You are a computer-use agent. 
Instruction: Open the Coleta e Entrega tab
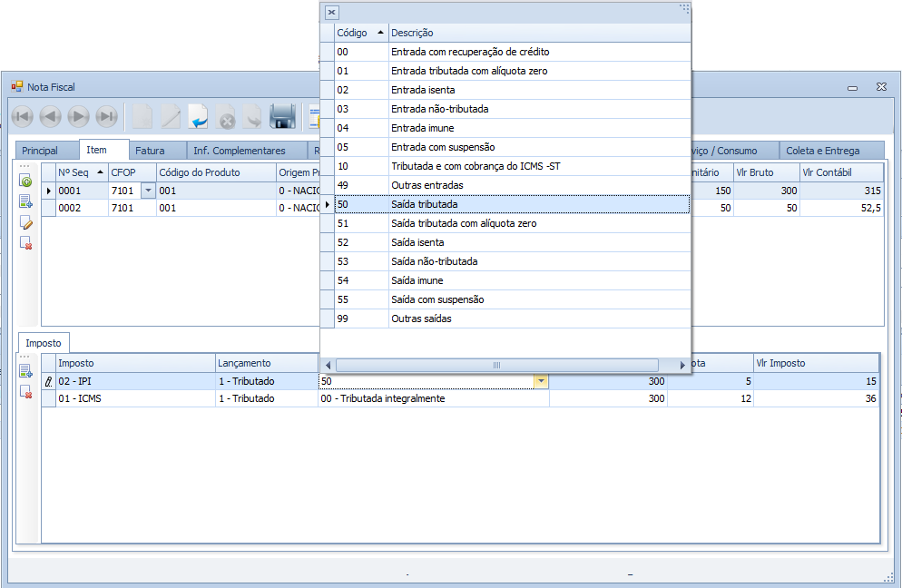832,151
